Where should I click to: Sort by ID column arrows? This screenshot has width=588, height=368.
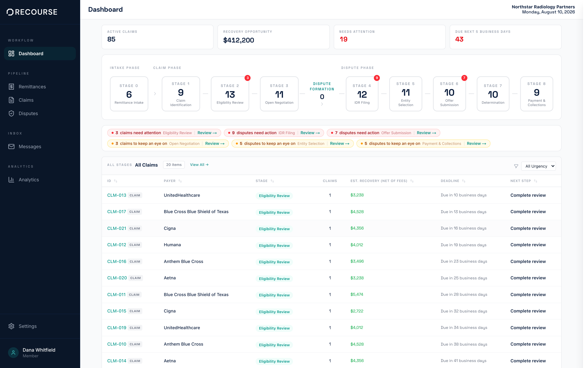(116, 181)
